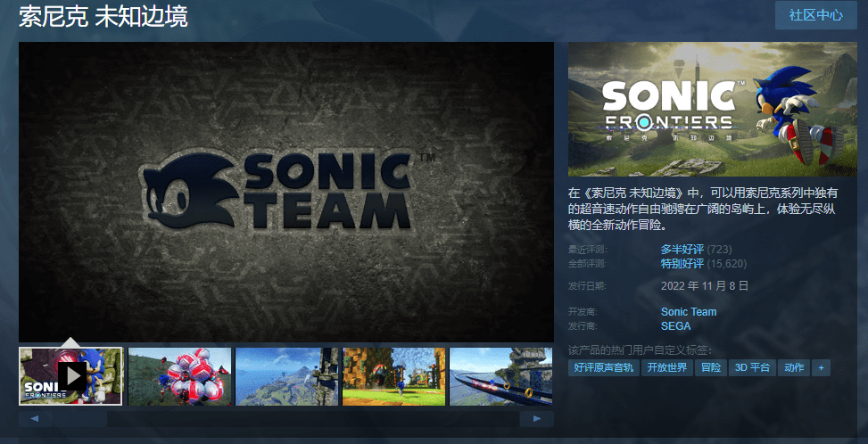This screenshot has width=868, height=444.
Task: Click the Sonic Frontiers header capsule image
Action: pyautogui.click(x=713, y=110)
